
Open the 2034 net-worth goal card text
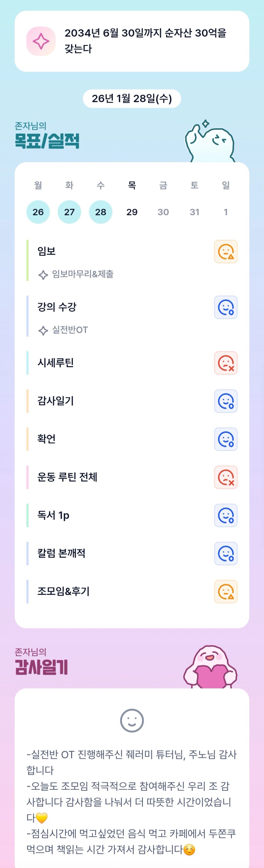(145, 41)
